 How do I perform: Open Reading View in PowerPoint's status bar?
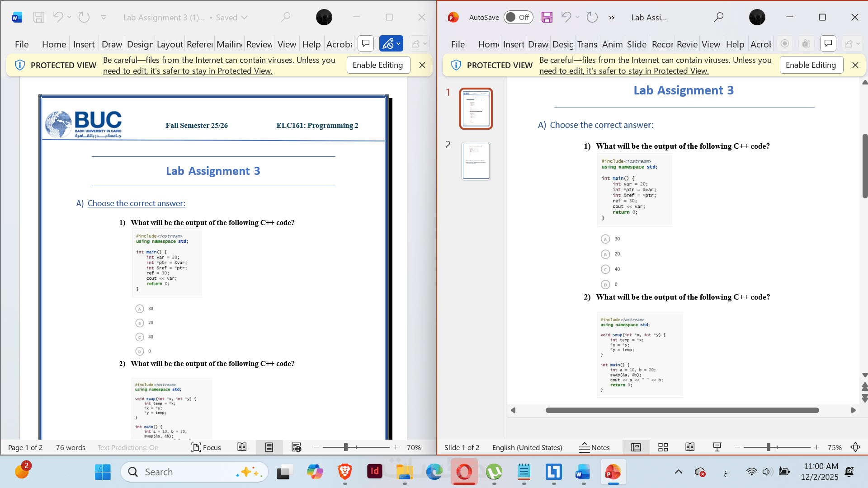(690, 447)
